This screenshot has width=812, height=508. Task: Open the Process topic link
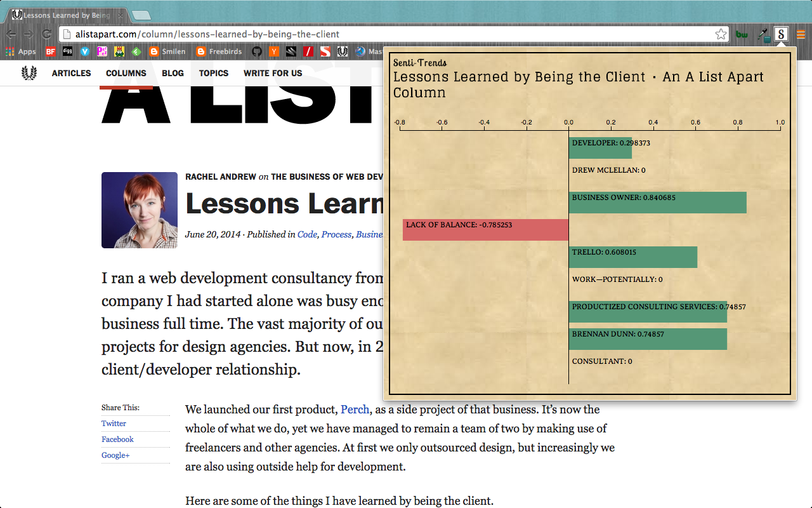tap(336, 234)
